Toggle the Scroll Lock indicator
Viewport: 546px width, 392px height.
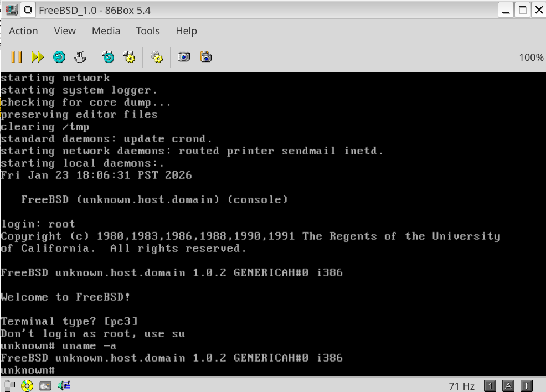pos(527,386)
